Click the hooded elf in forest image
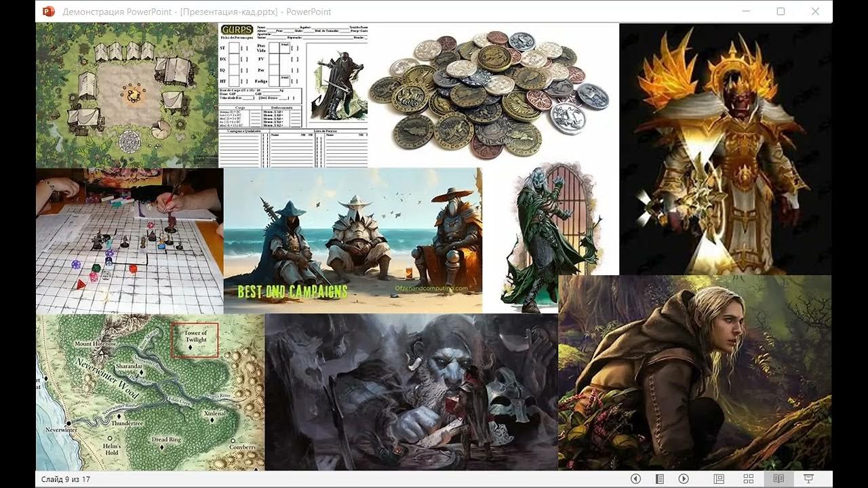This screenshot has height=488, width=868. point(695,373)
